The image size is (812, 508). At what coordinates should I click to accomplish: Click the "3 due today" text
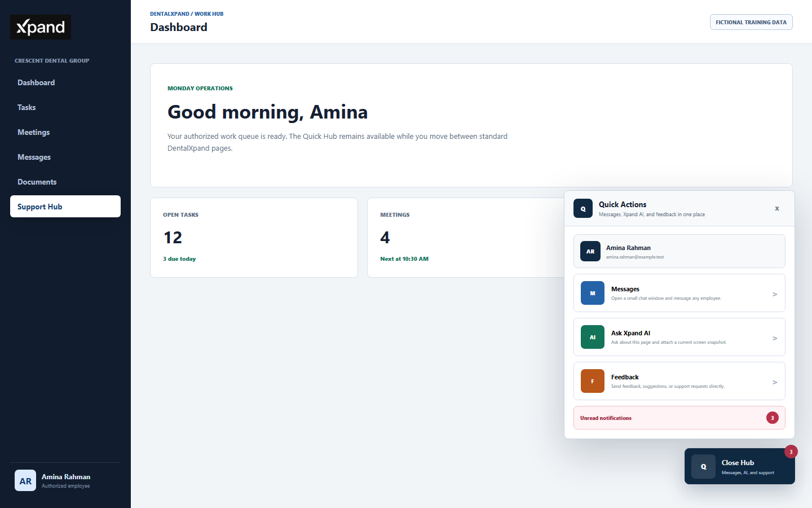[179, 259]
